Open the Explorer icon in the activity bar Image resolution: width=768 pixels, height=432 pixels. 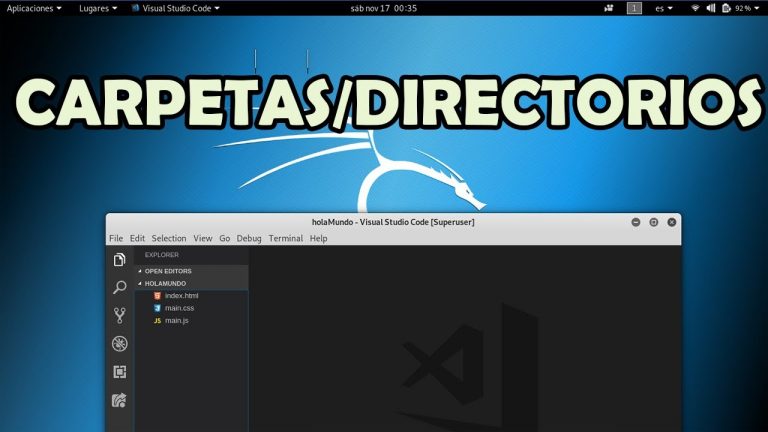120,260
